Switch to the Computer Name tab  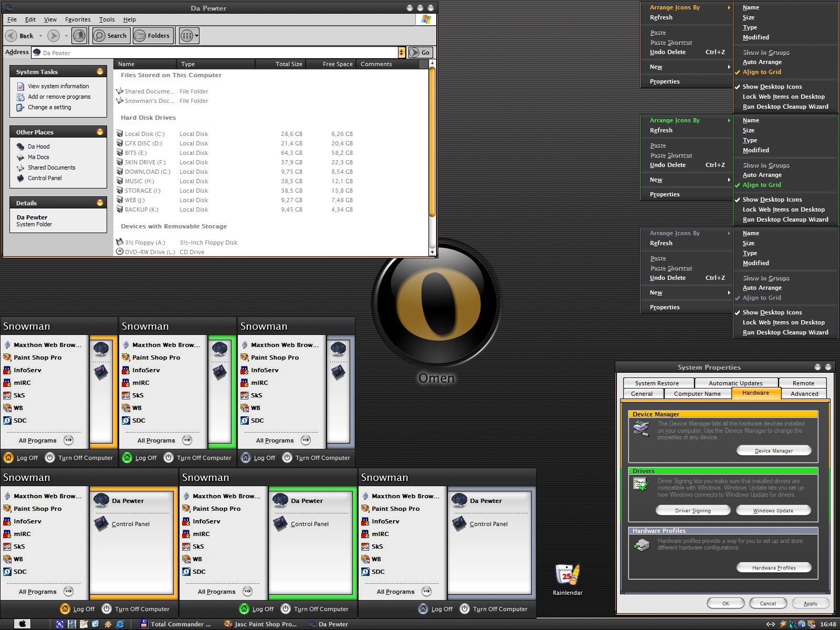tap(697, 394)
